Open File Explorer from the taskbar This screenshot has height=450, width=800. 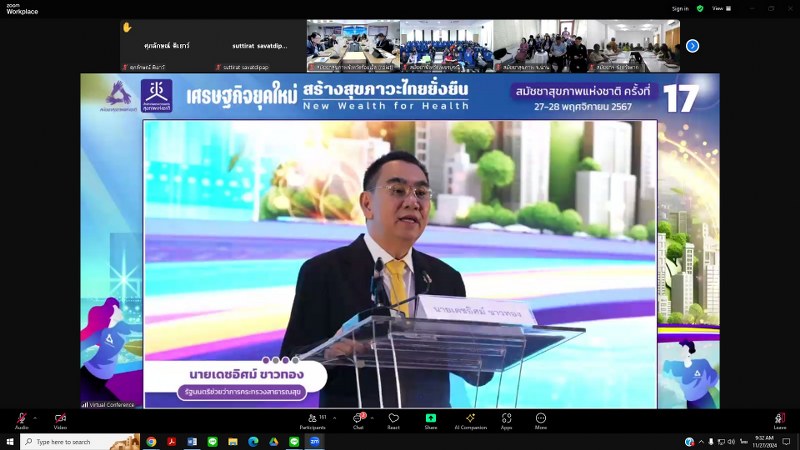click(233, 442)
